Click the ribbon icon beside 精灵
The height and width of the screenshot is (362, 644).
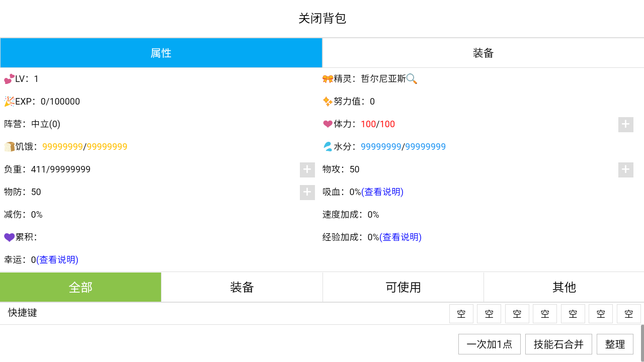coord(328,78)
